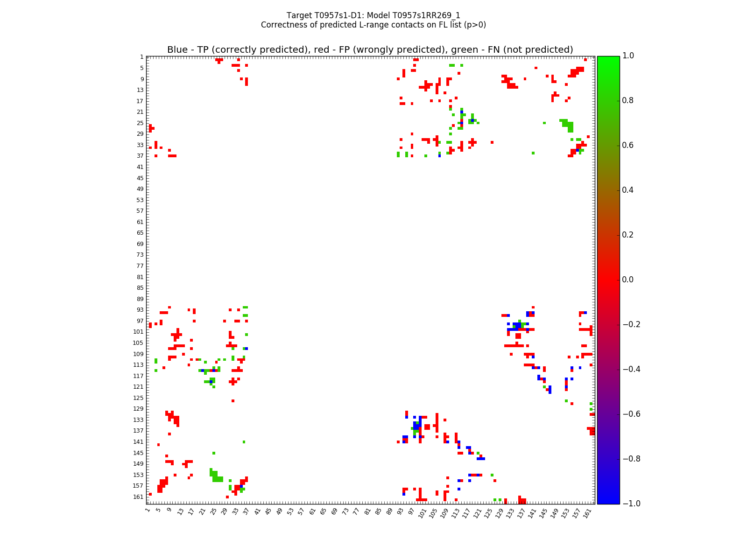Click the colorbar tick label 0.6
This screenshot has width=747, height=560.
point(628,145)
